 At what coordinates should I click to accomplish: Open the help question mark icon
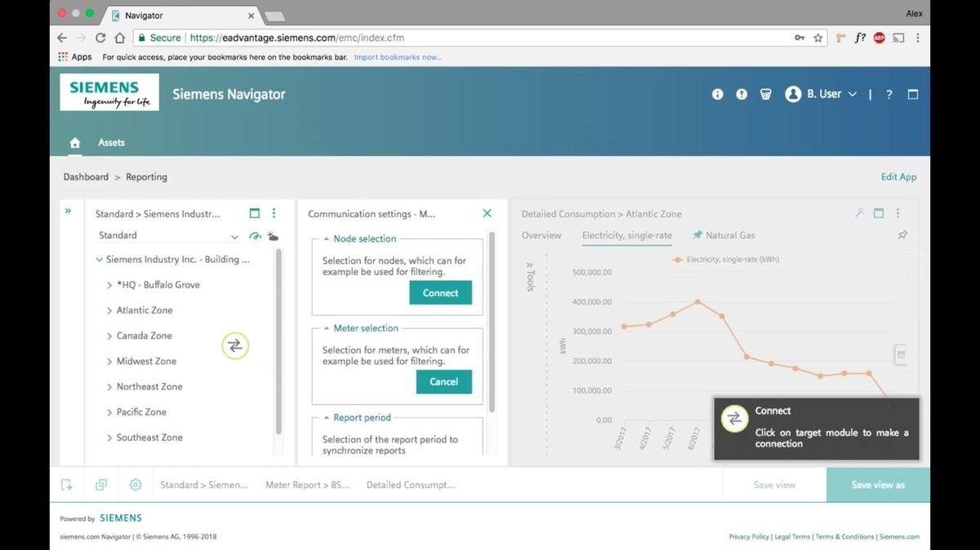coord(889,95)
